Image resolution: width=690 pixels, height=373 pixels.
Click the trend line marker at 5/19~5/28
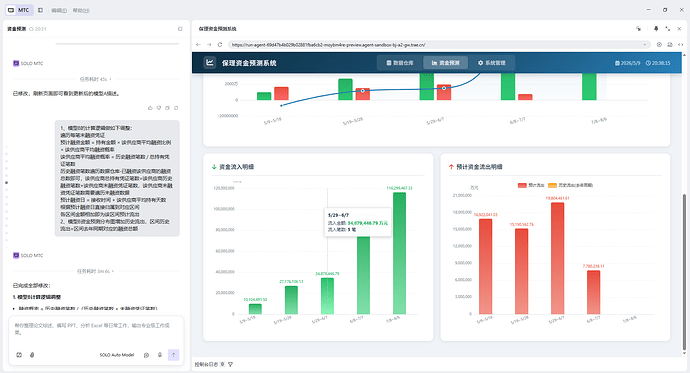click(x=363, y=91)
